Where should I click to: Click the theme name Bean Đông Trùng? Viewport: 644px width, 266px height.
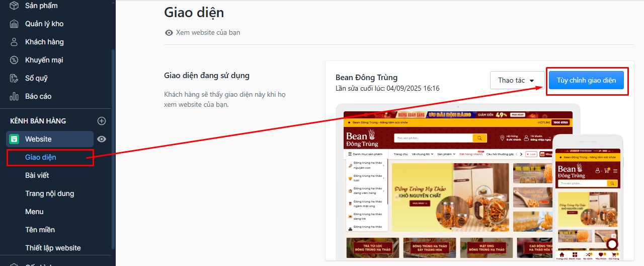coord(367,78)
